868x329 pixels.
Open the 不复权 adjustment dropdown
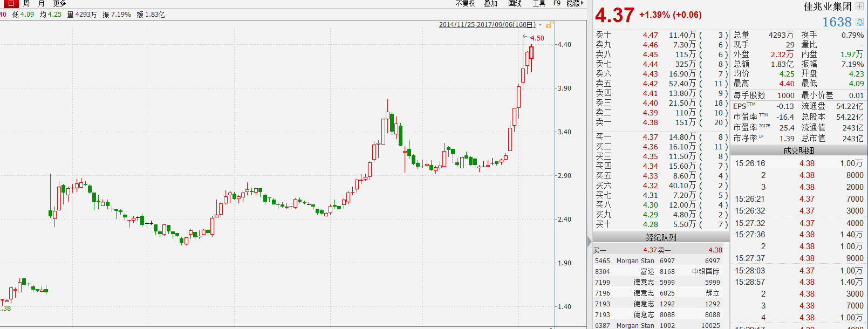point(465,3)
